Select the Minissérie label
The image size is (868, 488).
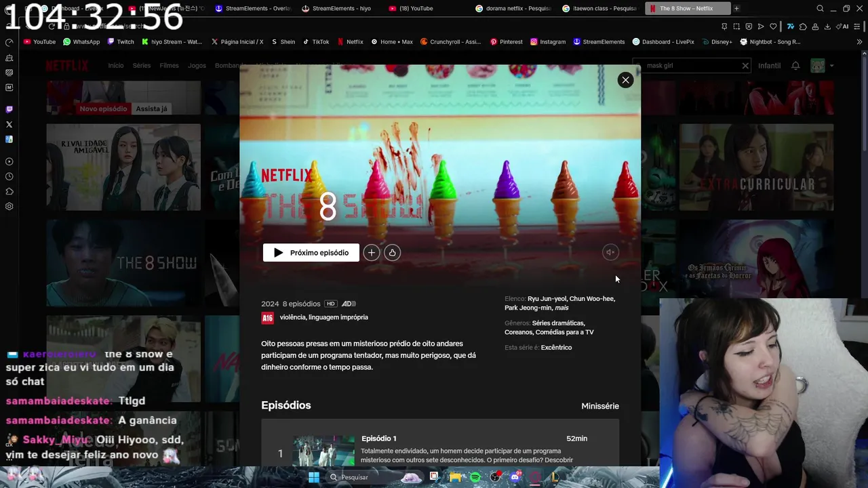600,406
